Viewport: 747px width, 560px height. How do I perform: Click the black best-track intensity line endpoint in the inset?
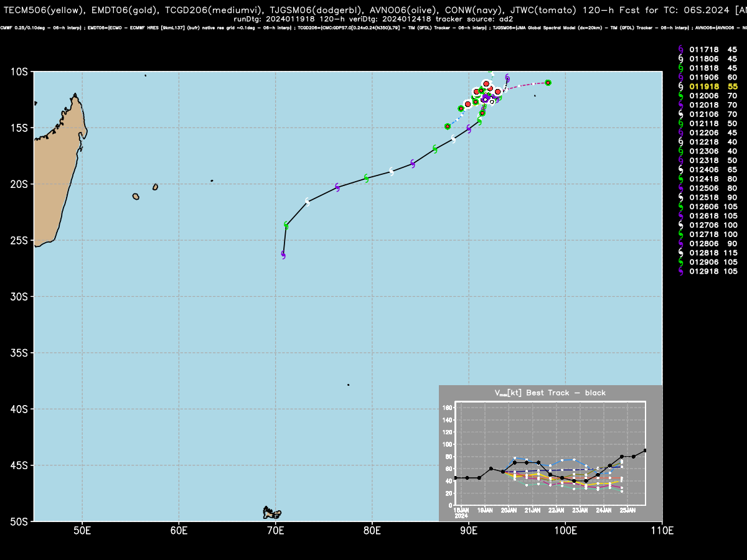(x=646, y=450)
